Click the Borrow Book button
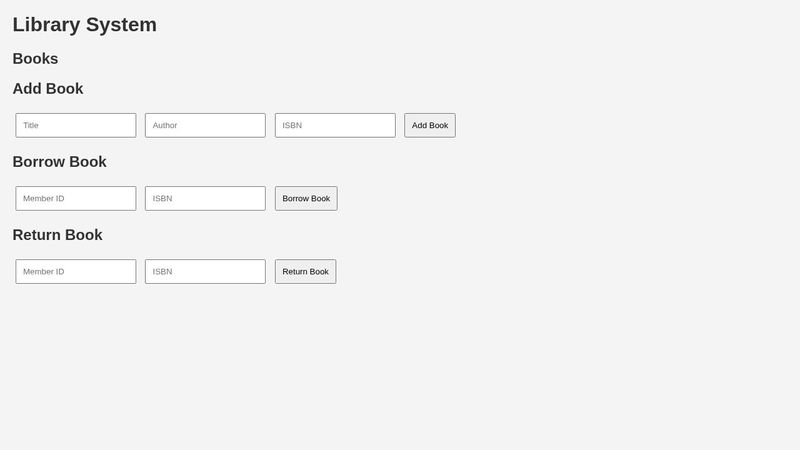 coord(306,198)
